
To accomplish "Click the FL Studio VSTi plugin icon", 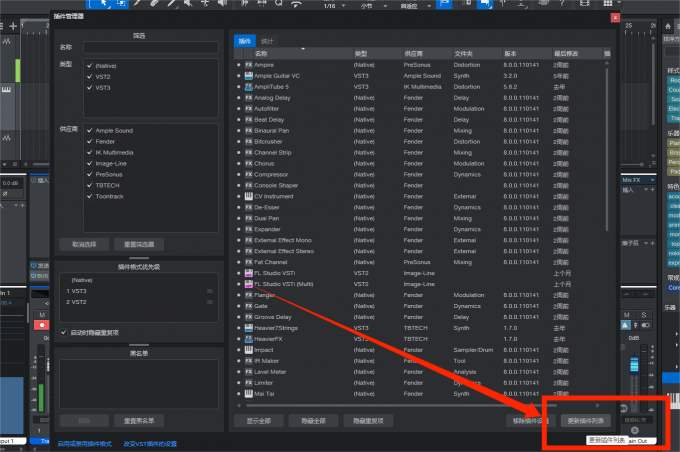I will click(x=249, y=273).
